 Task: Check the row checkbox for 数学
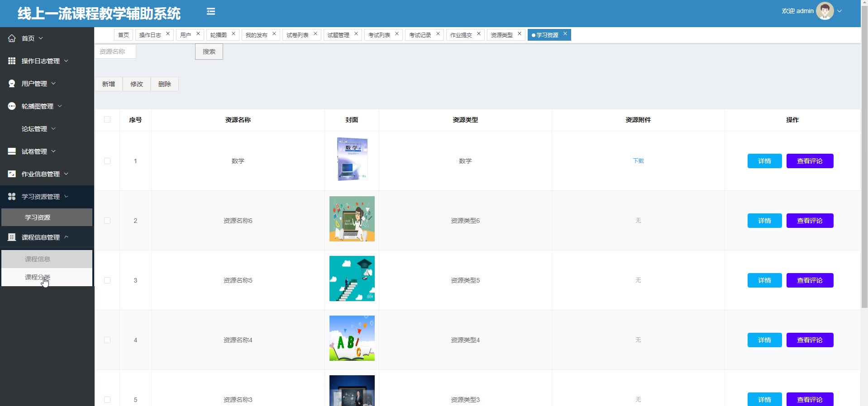pyautogui.click(x=107, y=161)
